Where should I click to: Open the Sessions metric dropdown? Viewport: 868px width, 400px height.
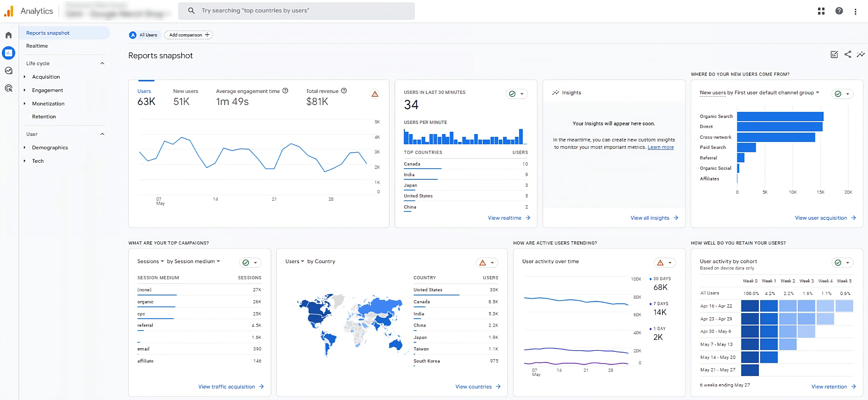(x=150, y=261)
